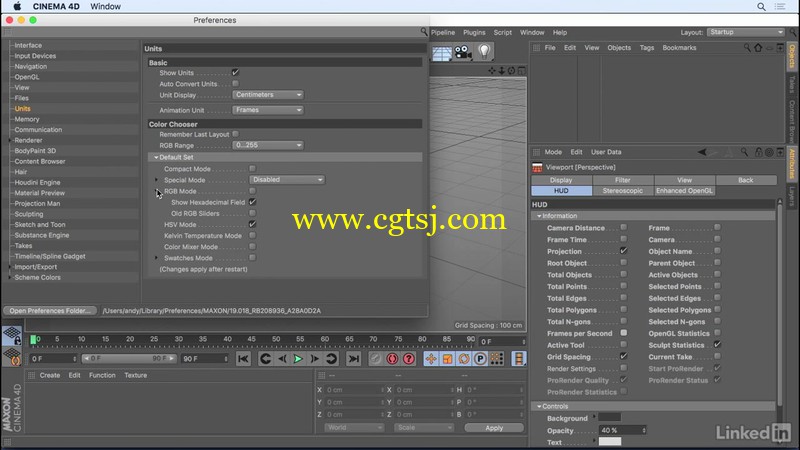Image resolution: width=800 pixels, height=450 pixels.
Task: Enable Auto Convert Units checkbox
Action: tap(235, 84)
